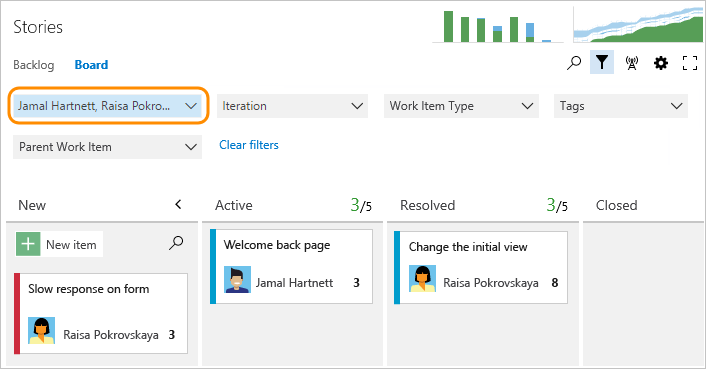Toggle the funnel filter icon

tap(602, 63)
